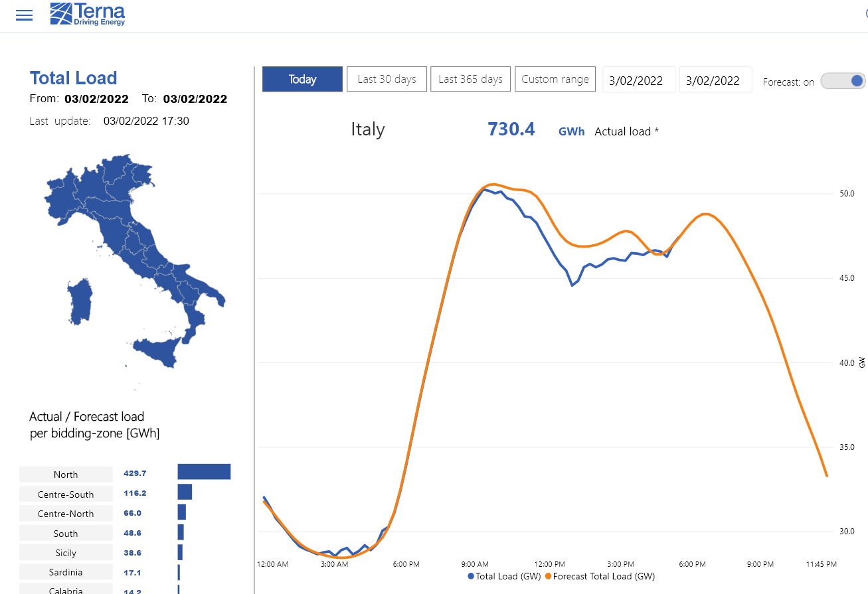Show the Last 365 days range
The image size is (868, 594).
pos(471,79)
